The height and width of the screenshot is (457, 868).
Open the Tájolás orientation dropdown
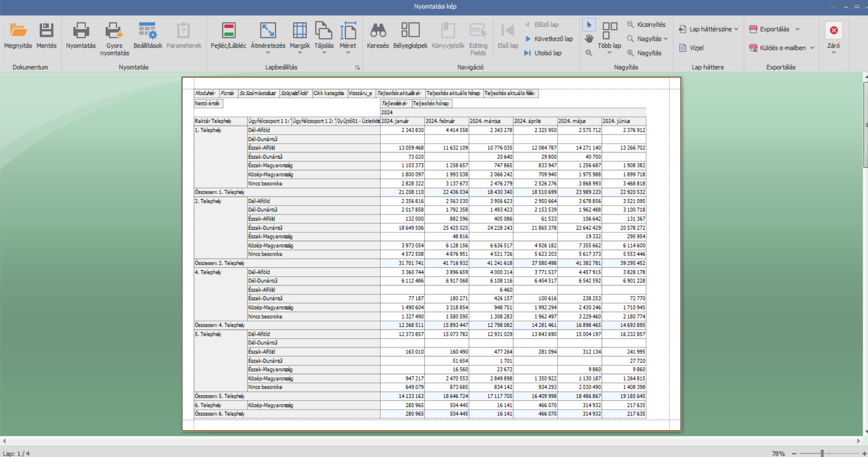pyautogui.click(x=324, y=53)
